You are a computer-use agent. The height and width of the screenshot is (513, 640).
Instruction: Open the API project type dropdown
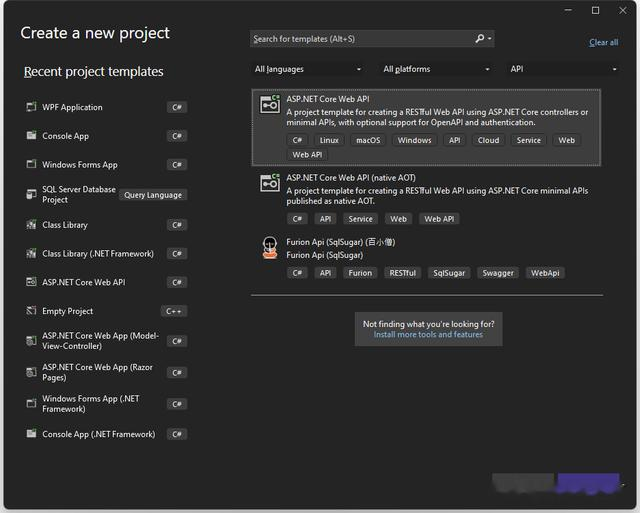(563, 69)
